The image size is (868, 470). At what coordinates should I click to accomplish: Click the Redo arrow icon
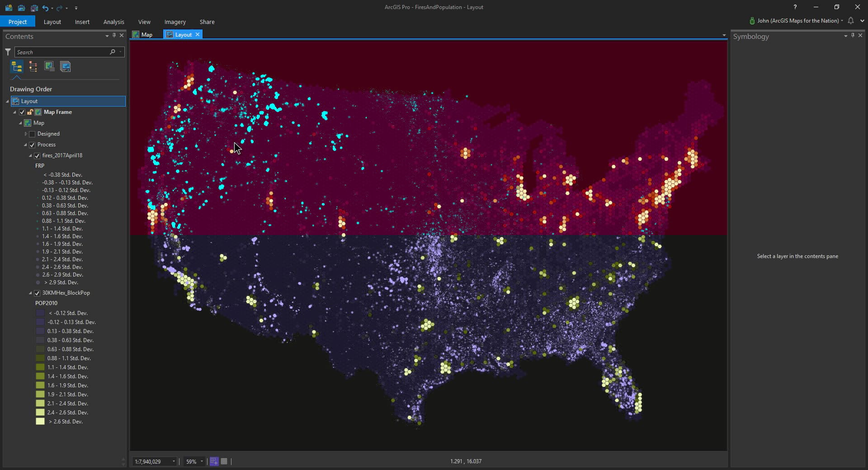tap(59, 8)
